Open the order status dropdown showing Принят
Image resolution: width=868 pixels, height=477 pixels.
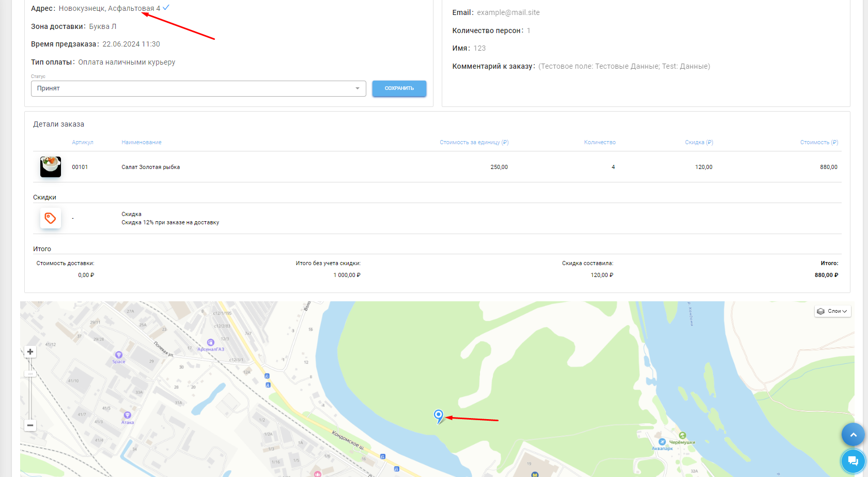(x=198, y=88)
